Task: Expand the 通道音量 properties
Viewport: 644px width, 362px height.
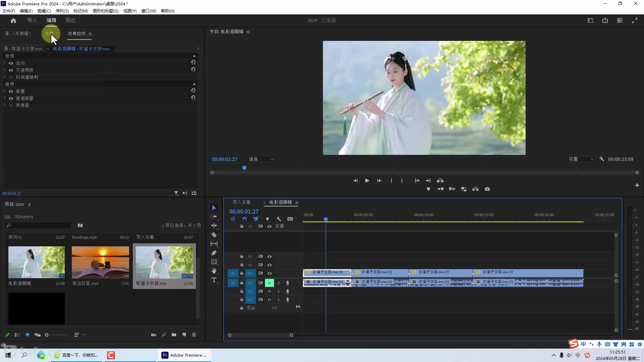Action: tap(5, 98)
